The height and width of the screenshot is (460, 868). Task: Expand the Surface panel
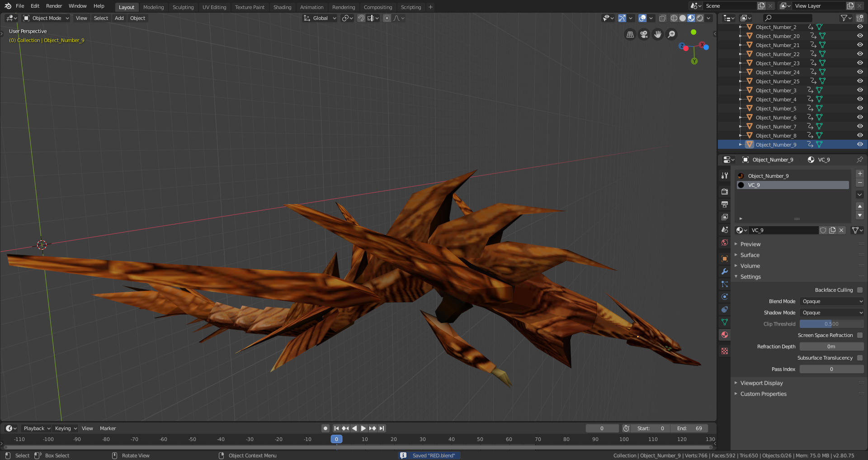pyautogui.click(x=750, y=255)
